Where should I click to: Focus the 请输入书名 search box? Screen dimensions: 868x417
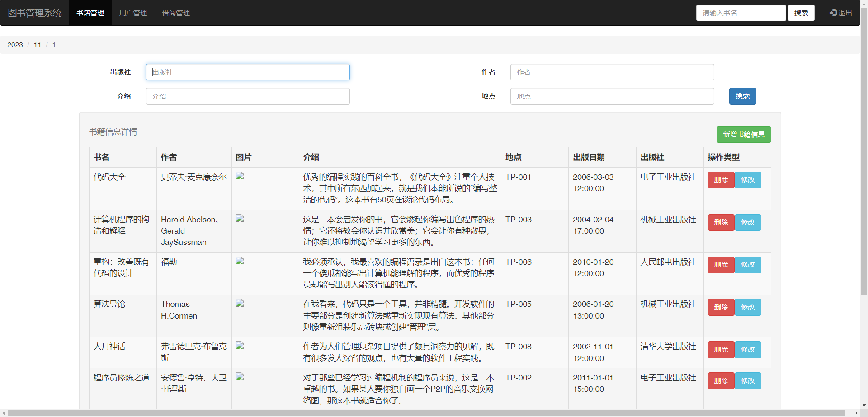[x=741, y=13]
